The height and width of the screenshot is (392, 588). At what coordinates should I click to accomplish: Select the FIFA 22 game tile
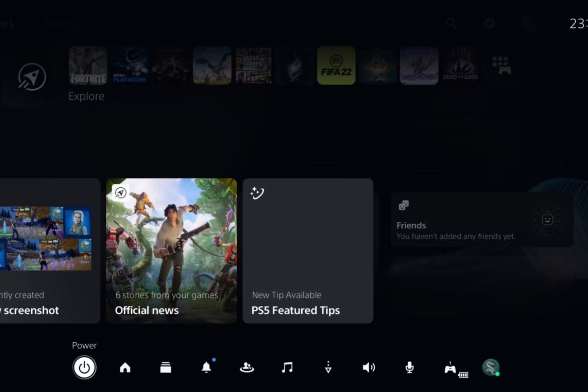tap(336, 66)
